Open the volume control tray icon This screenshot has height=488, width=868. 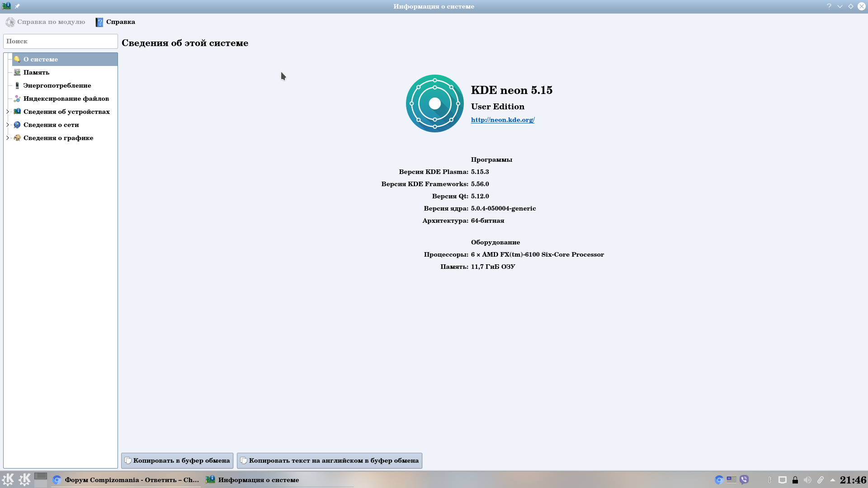tap(807, 480)
